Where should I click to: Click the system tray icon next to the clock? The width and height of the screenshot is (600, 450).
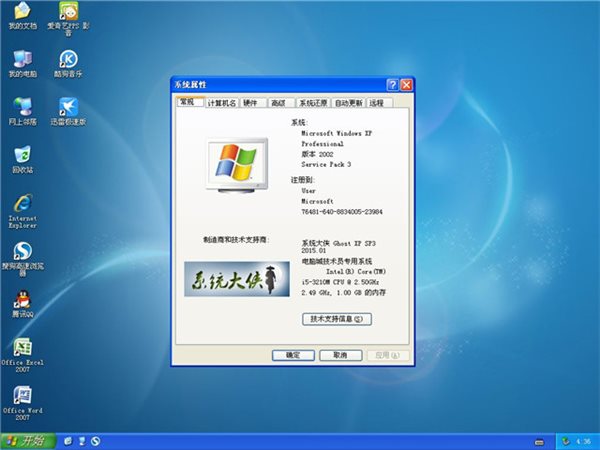click(x=566, y=442)
